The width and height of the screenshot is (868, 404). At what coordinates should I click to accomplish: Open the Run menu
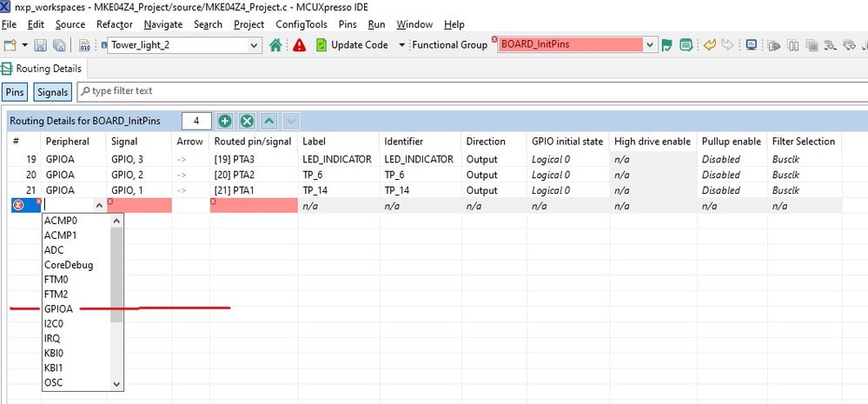tap(376, 24)
